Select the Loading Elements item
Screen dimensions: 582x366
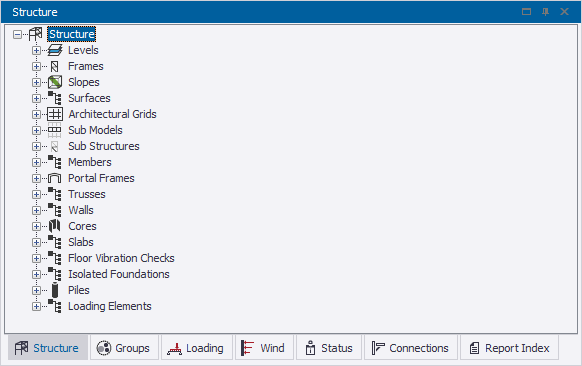click(x=110, y=306)
